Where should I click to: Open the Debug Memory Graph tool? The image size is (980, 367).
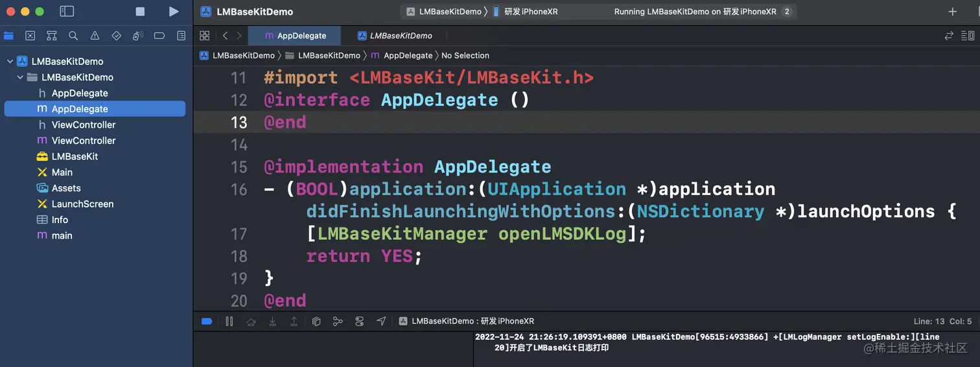(338, 321)
